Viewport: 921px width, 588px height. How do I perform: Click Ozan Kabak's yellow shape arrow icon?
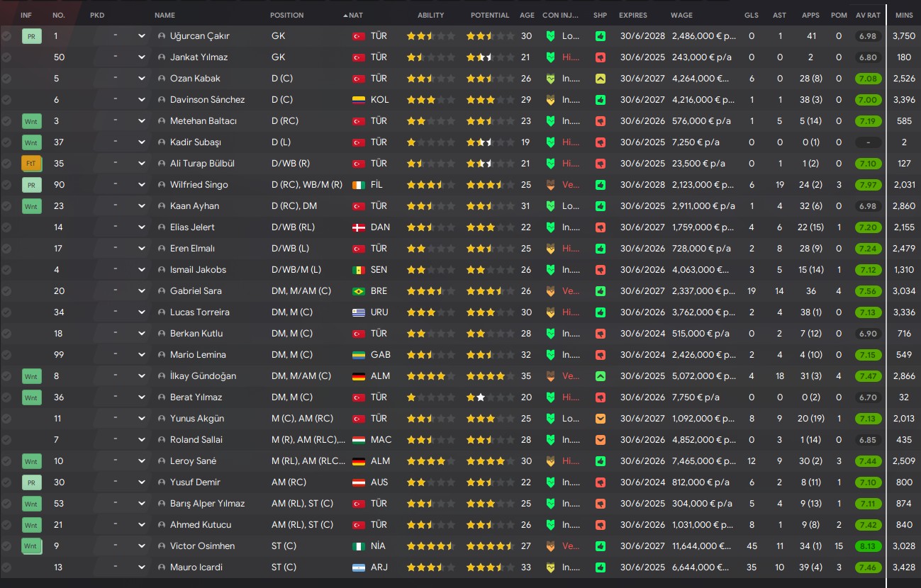click(x=601, y=79)
